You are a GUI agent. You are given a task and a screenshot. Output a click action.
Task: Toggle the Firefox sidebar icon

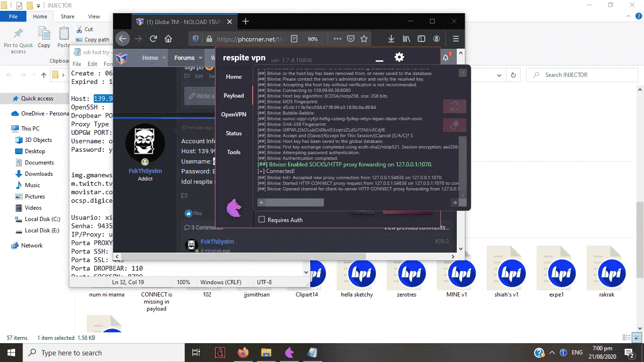tap(421, 39)
